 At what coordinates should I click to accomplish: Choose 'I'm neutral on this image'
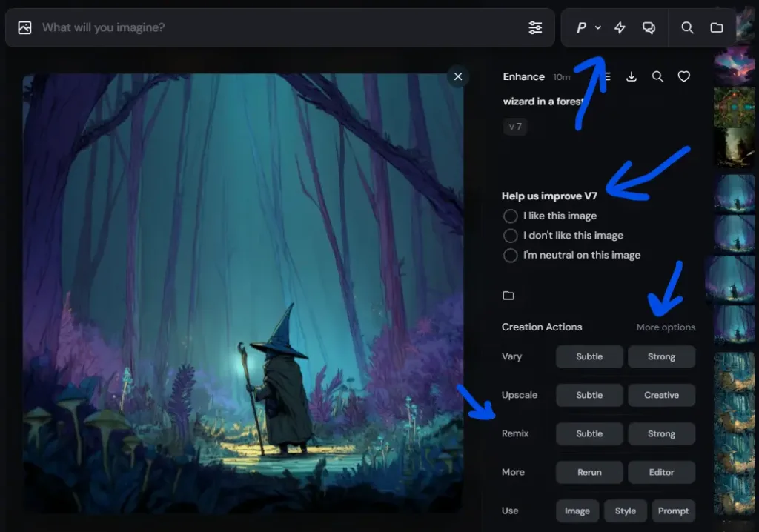pyautogui.click(x=510, y=255)
